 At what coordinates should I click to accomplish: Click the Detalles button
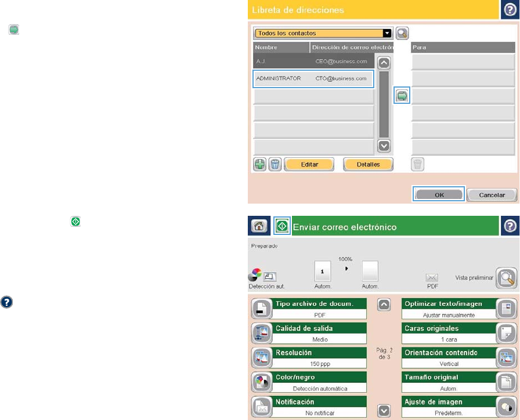click(368, 164)
